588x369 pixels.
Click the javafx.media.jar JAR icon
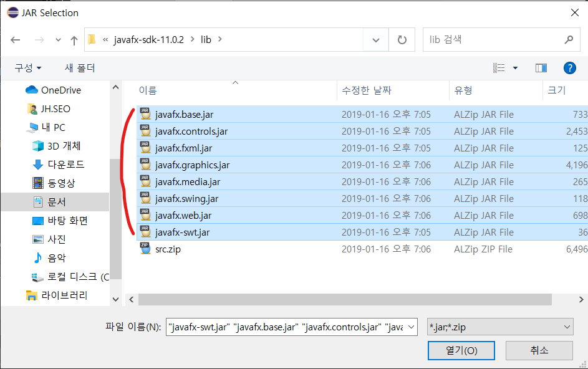145,181
